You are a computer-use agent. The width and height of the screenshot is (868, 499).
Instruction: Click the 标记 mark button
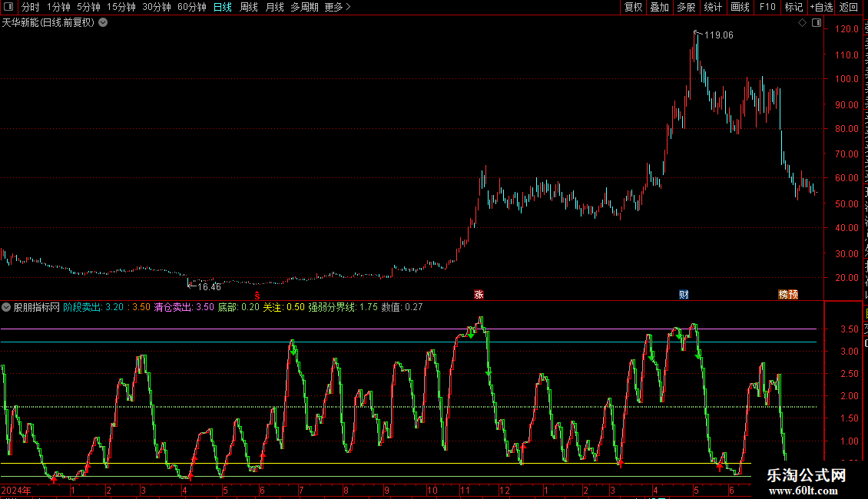(793, 7)
